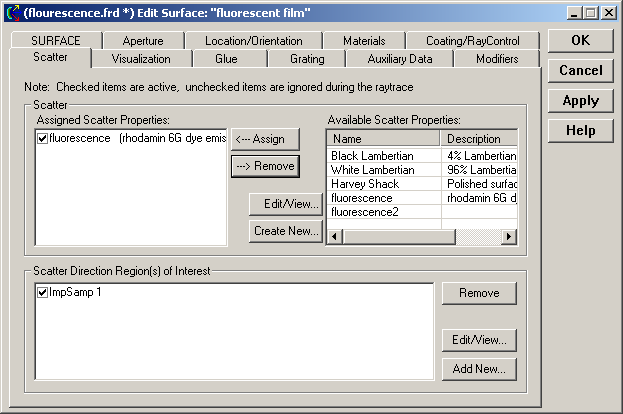Switch to the Grating tab
Screen dimensions: 623x414
pyautogui.click(x=307, y=59)
